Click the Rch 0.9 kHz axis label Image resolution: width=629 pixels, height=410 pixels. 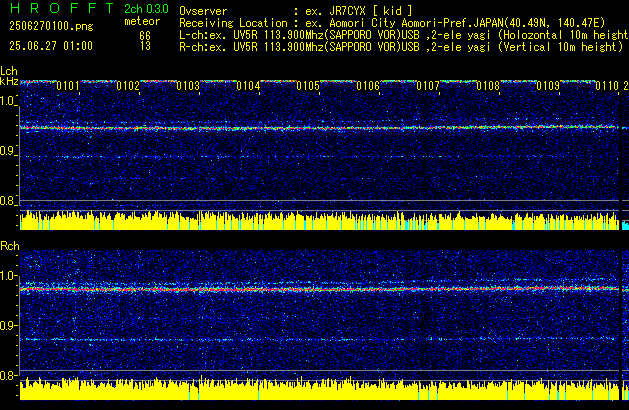8,325
